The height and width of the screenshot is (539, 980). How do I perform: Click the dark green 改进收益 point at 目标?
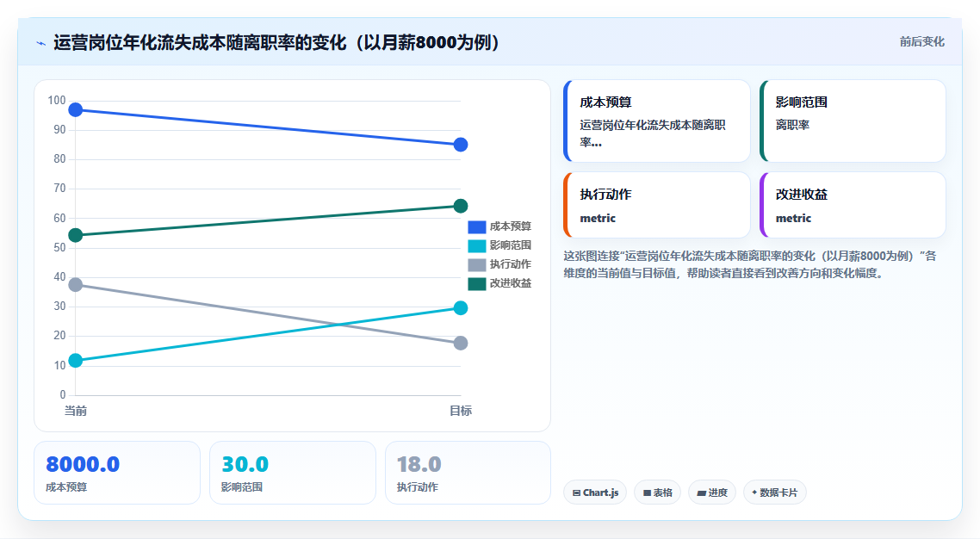coord(461,206)
